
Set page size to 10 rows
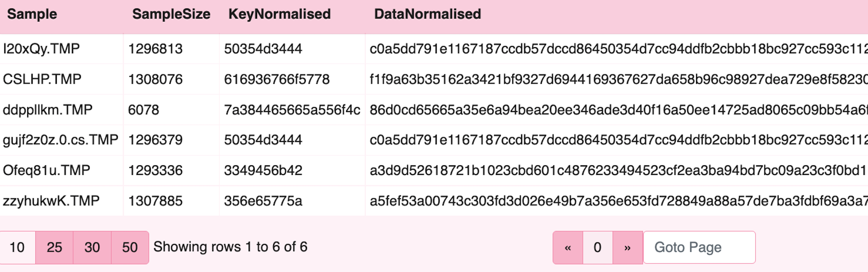click(x=17, y=247)
